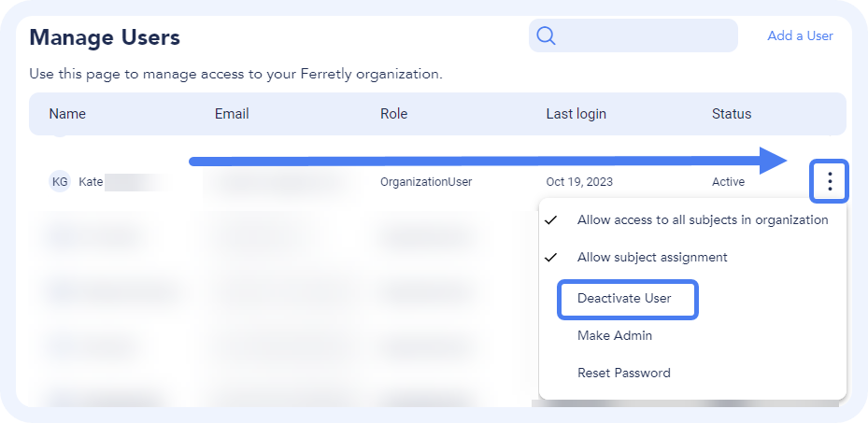
Task: Select Reset Password menu entry
Action: (624, 373)
